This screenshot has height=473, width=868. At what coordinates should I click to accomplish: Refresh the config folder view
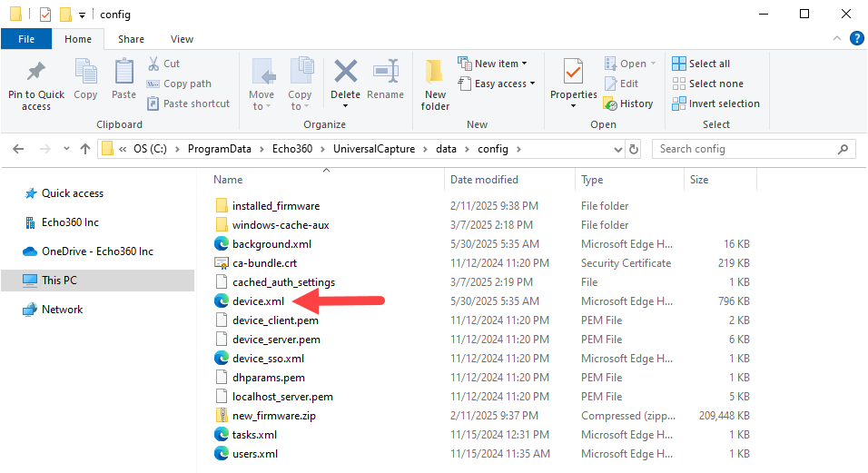634,149
